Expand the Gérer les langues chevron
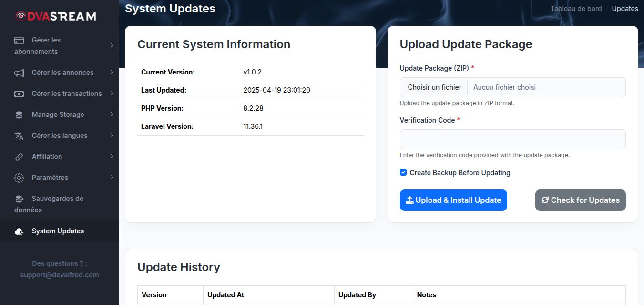This screenshot has height=305, width=644. pyautogui.click(x=112, y=135)
